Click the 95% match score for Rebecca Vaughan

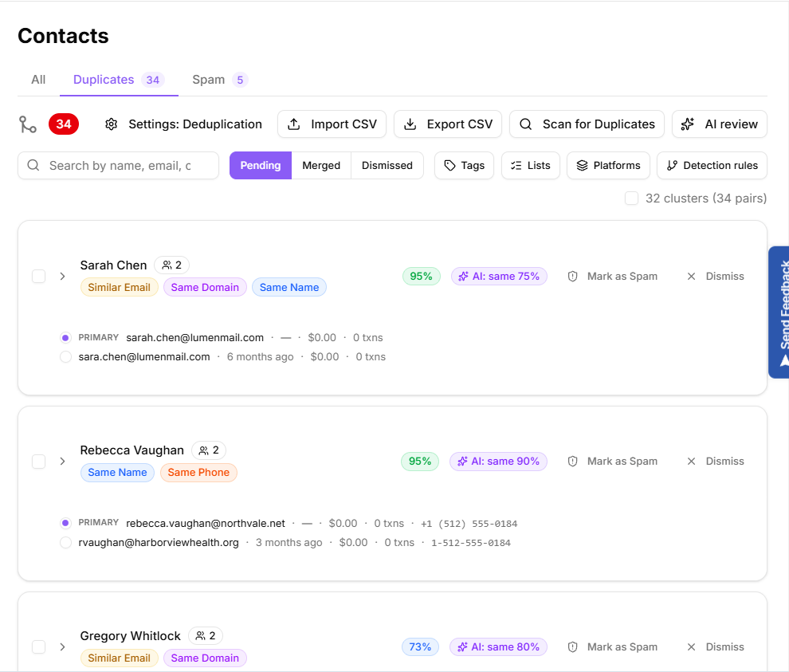pyautogui.click(x=420, y=462)
